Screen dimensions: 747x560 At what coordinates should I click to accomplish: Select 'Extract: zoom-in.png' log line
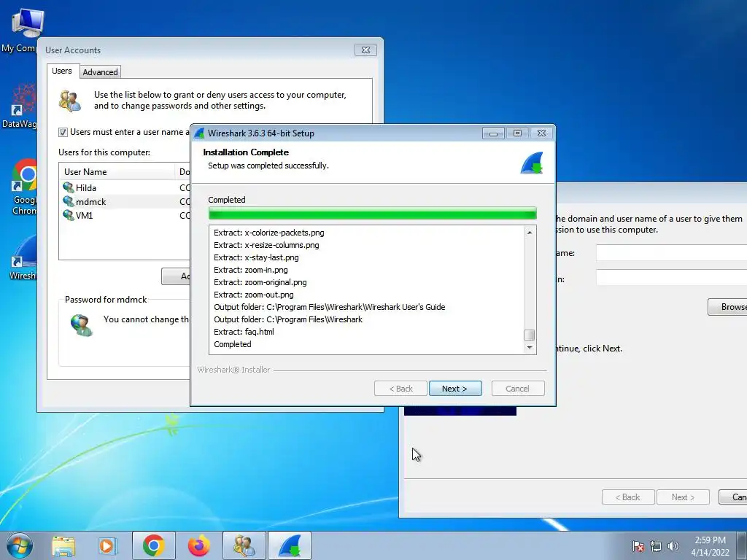pos(251,270)
